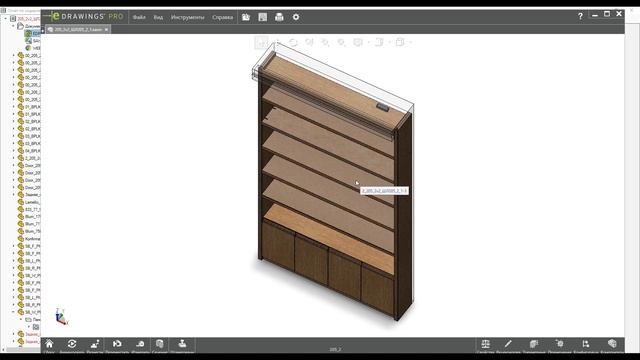The height and width of the screenshot is (360, 640).
Task: Open the Справка menu
Action: (222, 17)
